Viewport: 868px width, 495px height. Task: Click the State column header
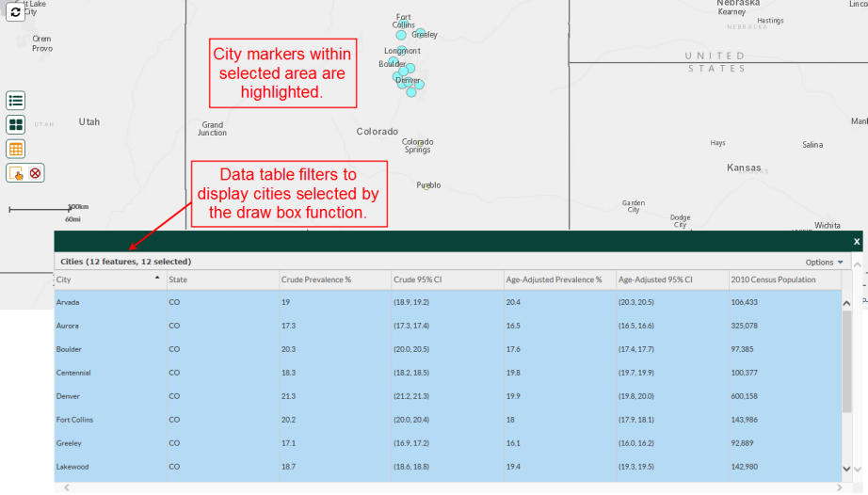220,279
